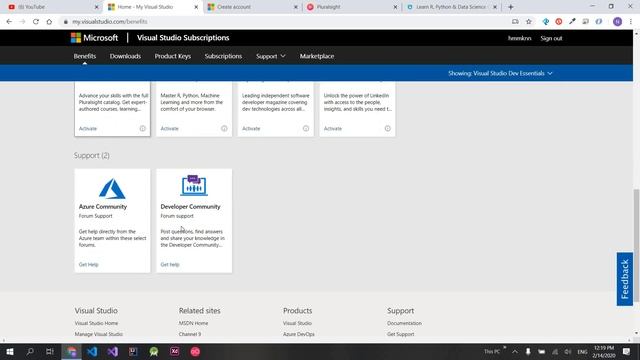Image resolution: width=640 pixels, height=360 pixels.
Task: Open the Documentation footer link
Action: click(404, 323)
